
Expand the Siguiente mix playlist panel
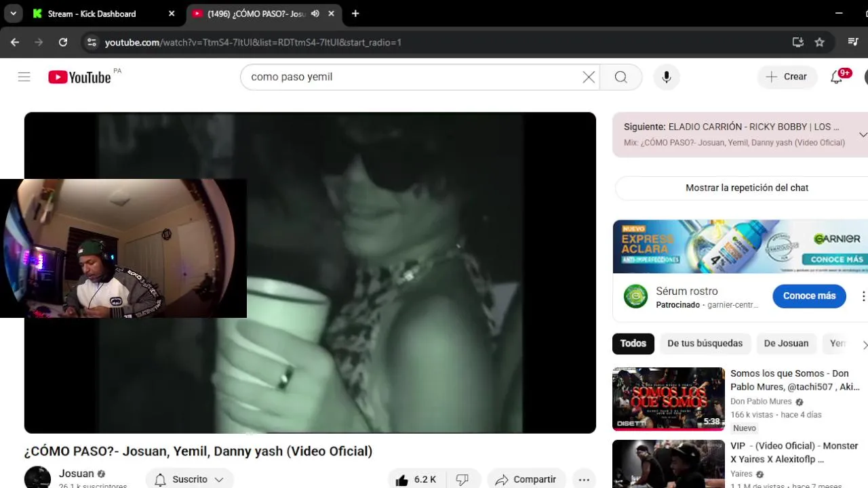tap(863, 134)
